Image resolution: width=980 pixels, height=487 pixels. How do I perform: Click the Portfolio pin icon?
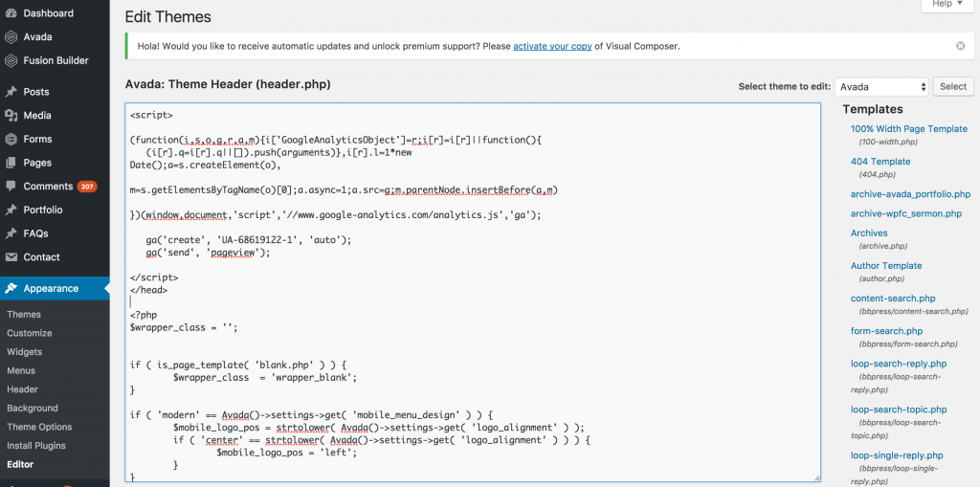click(11, 210)
